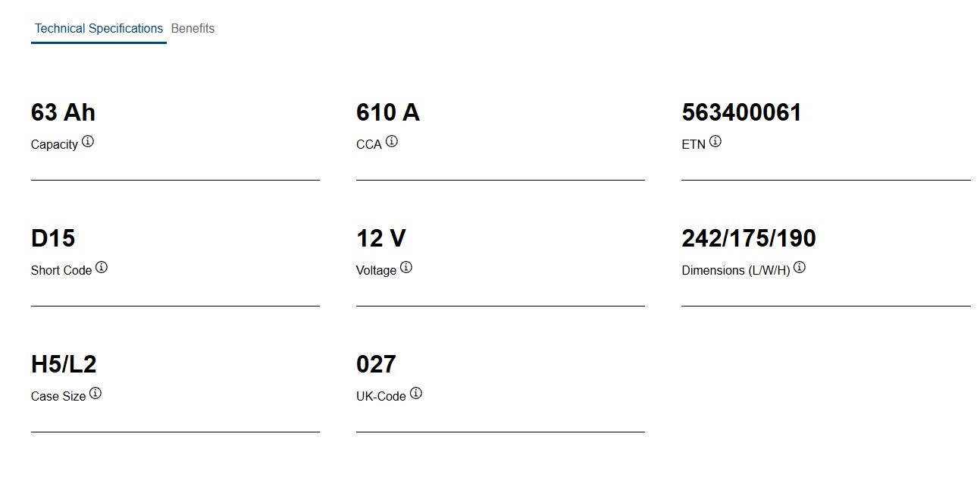
Task: Click the Dimensions (L/W/H) label text
Action: 735,271
